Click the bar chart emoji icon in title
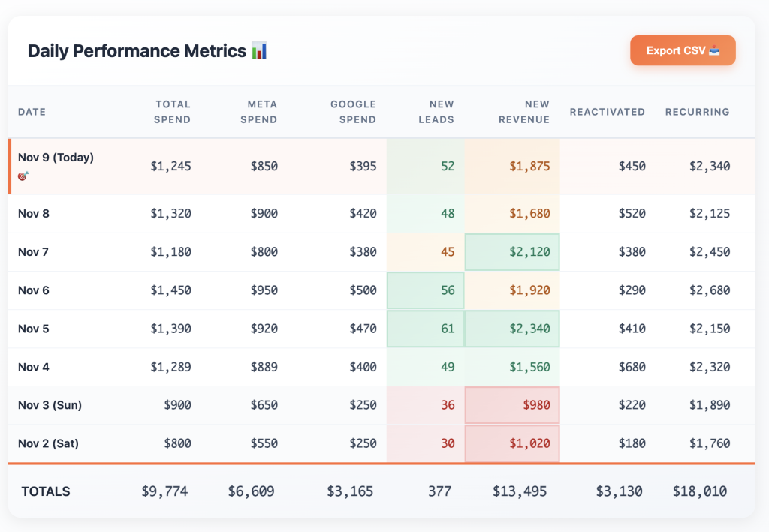Screen dimensions: 769x532 [259, 51]
